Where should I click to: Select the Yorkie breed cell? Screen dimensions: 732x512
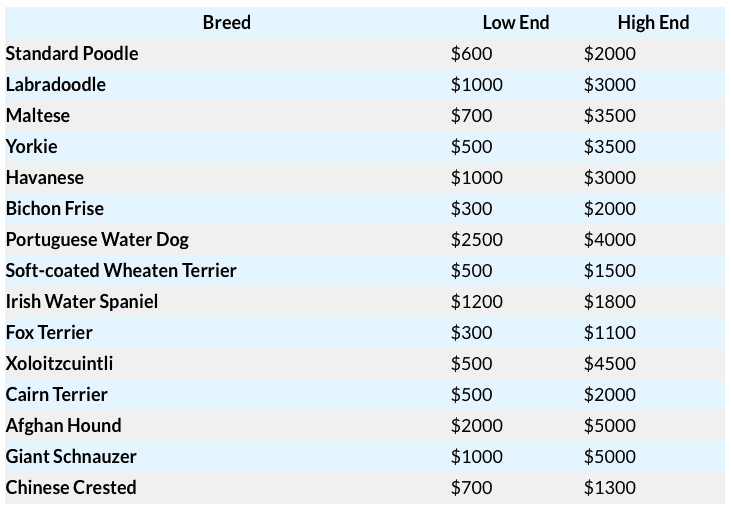(x=32, y=146)
